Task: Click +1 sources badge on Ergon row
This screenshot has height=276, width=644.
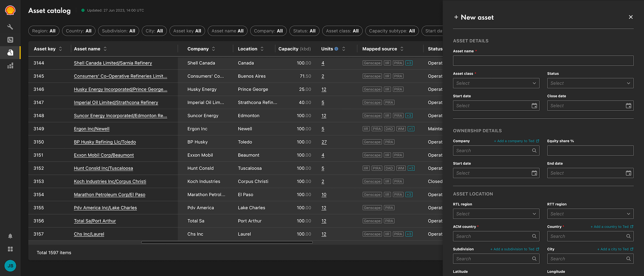Action: pyautogui.click(x=411, y=129)
